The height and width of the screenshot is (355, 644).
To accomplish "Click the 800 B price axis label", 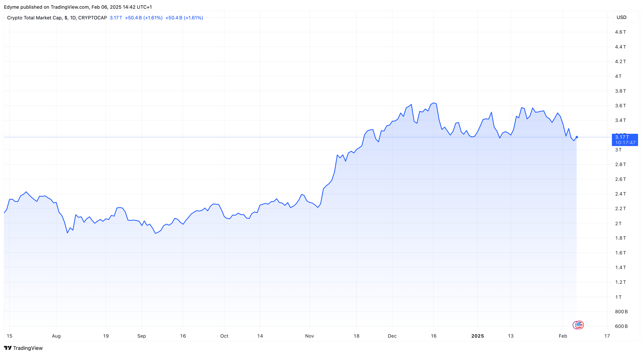I will pyautogui.click(x=621, y=311).
